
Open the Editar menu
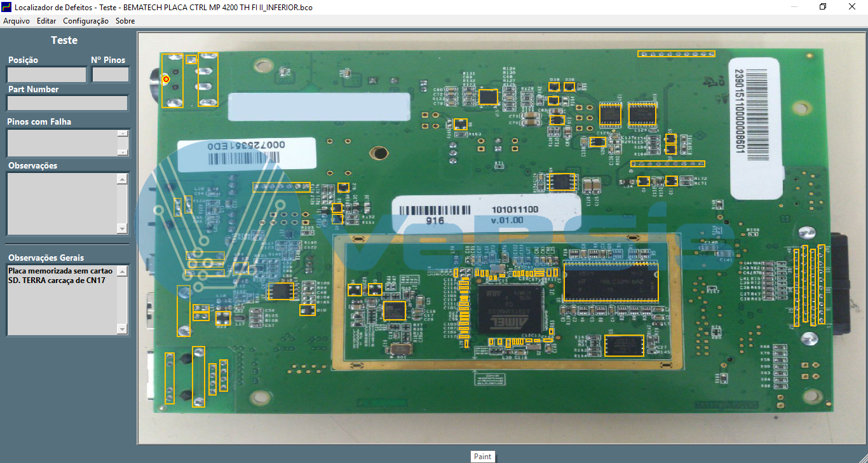click(x=46, y=21)
